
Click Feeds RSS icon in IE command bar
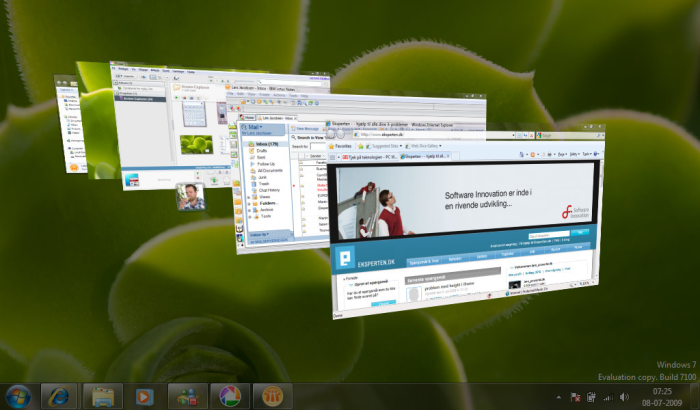click(533, 155)
